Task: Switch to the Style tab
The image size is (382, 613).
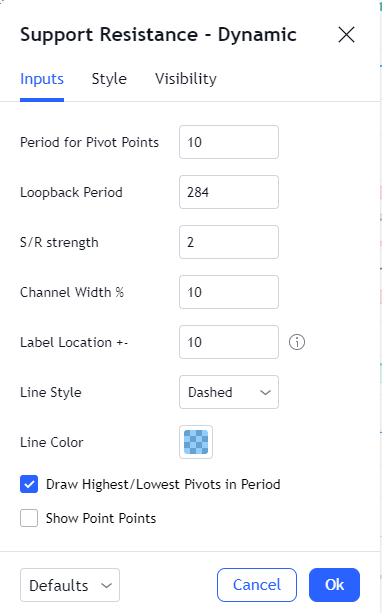Action: (109, 79)
